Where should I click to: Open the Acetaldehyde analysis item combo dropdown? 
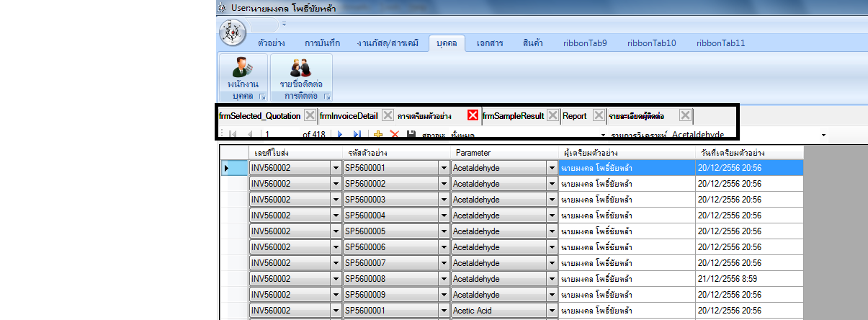pos(823,135)
